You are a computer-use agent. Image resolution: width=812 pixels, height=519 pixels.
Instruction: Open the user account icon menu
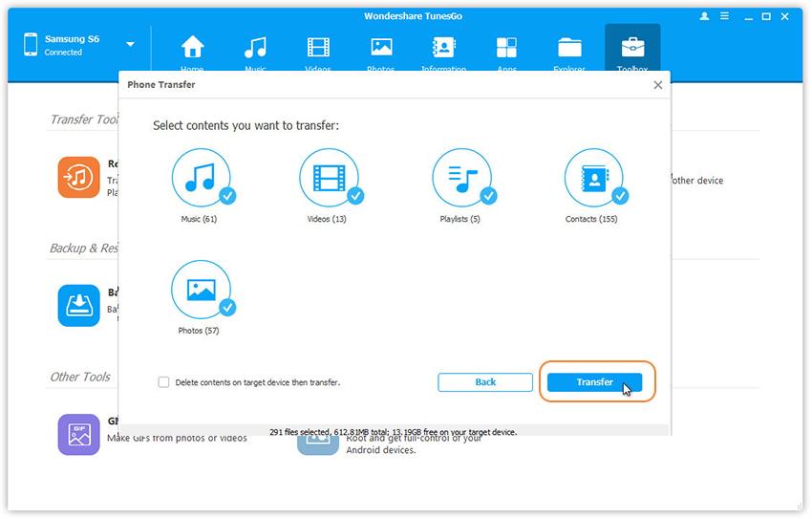click(x=705, y=17)
